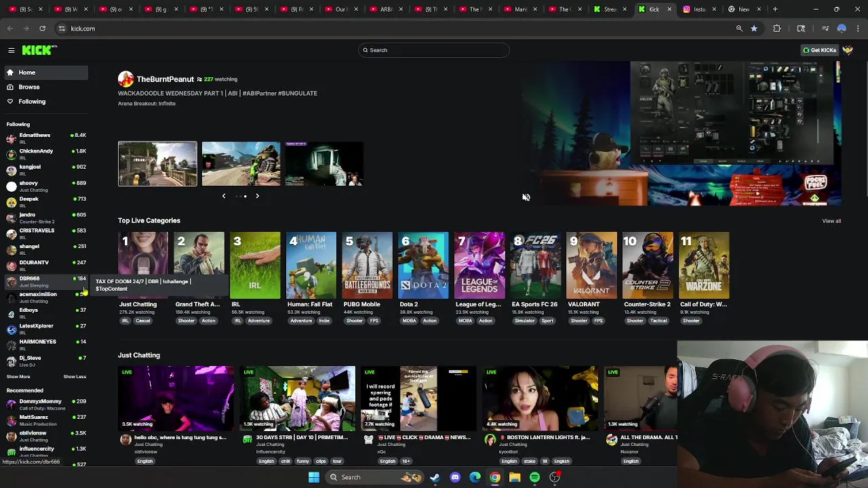Open shoovy in Following list
868x488 pixels.
(46, 186)
